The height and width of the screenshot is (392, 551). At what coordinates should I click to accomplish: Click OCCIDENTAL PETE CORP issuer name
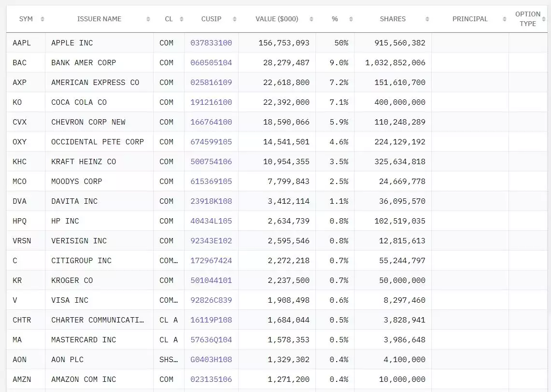coord(98,142)
